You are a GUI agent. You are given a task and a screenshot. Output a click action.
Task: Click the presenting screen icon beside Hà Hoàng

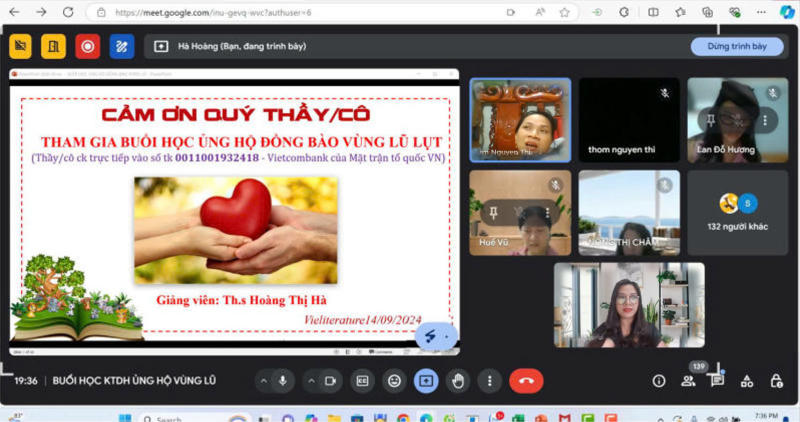[161, 46]
